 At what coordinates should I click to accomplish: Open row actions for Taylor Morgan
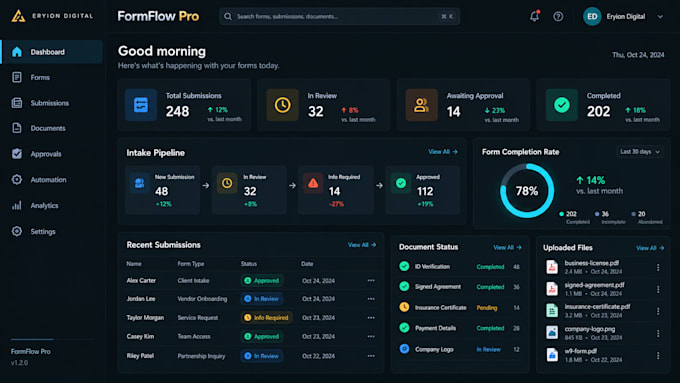click(371, 318)
